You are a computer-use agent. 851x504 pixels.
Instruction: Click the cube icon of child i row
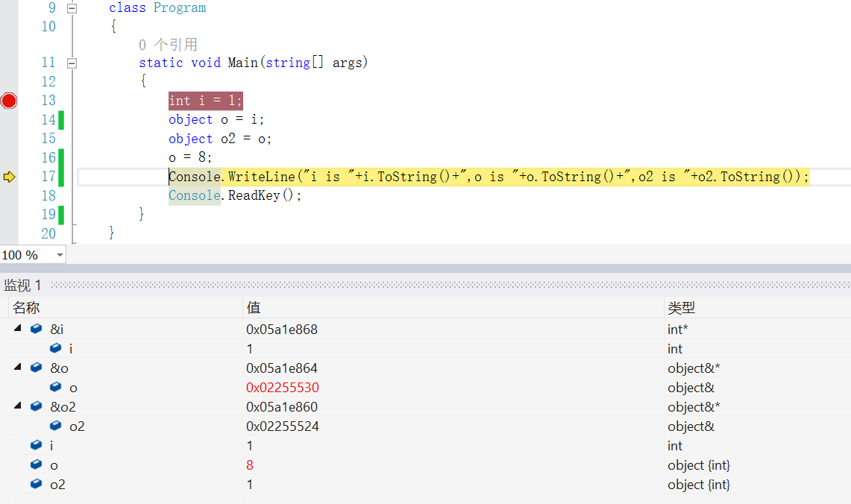(x=55, y=347)
